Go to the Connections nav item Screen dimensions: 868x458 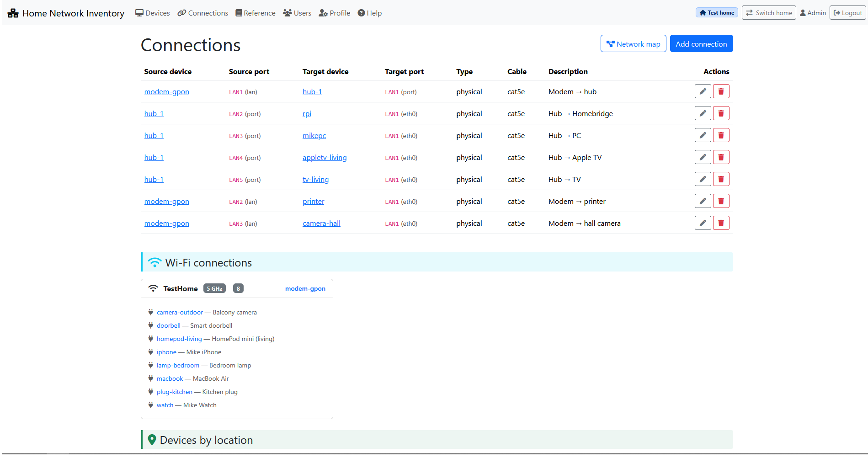tap(203, 13)
